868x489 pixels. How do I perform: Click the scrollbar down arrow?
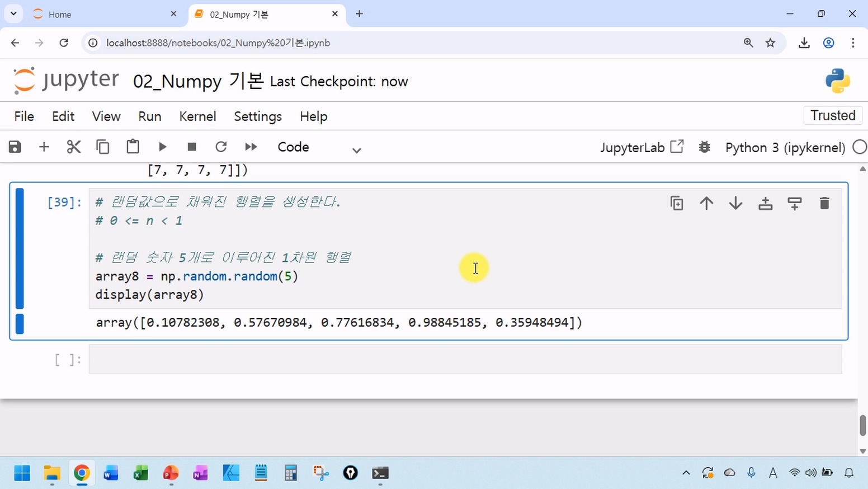[x=863, y=451]
